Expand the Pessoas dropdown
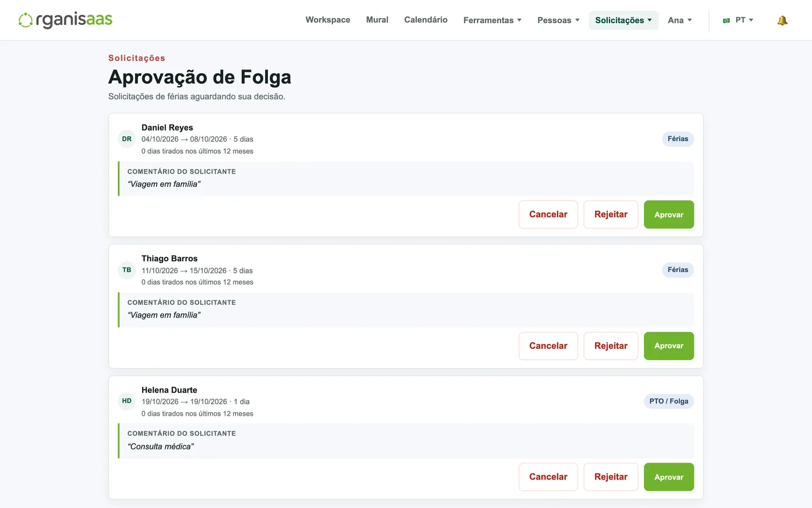Image resolution: width=812 pixels, height=508 pixels. pos(558,20)
